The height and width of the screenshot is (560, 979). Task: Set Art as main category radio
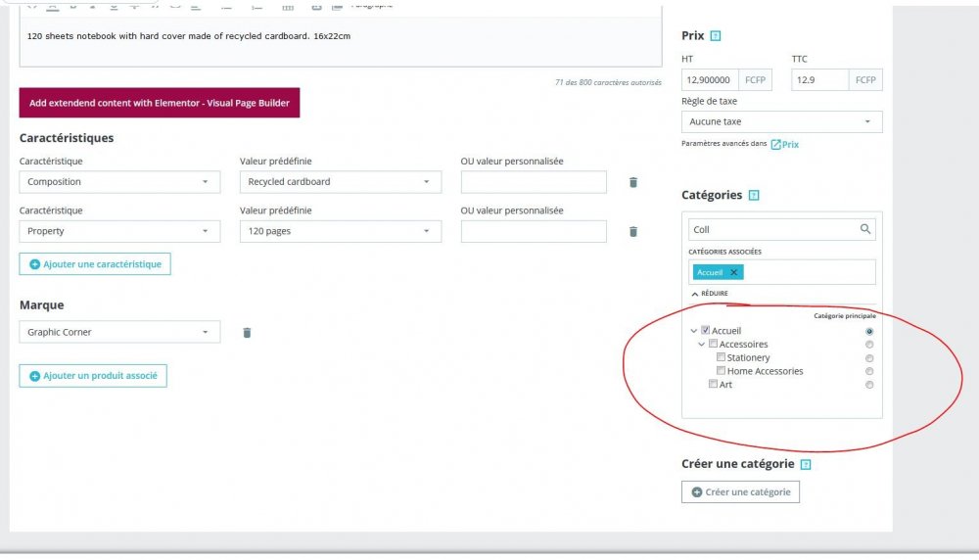coord(869,385)
